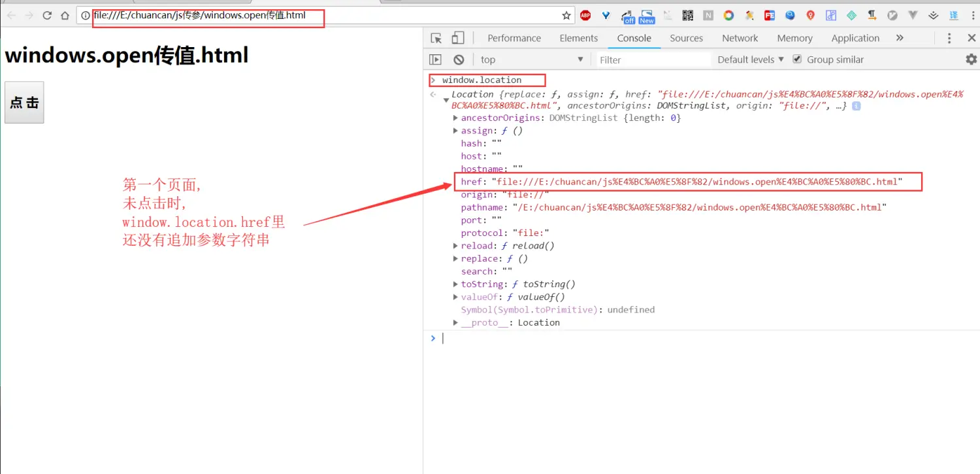Viewport: 980px width, 474px height.
Task: Click the pencil extension icon
Action: (x=749, y=15)
